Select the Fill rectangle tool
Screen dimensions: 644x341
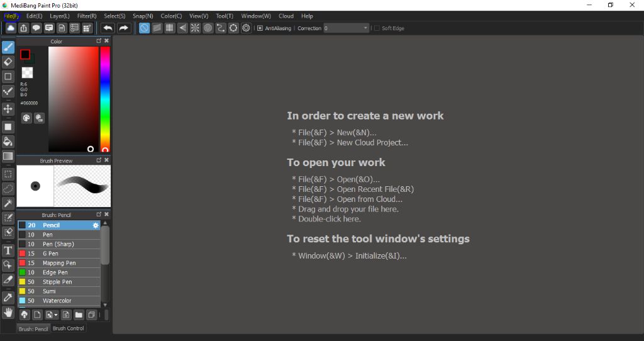(x=8, y=127)
